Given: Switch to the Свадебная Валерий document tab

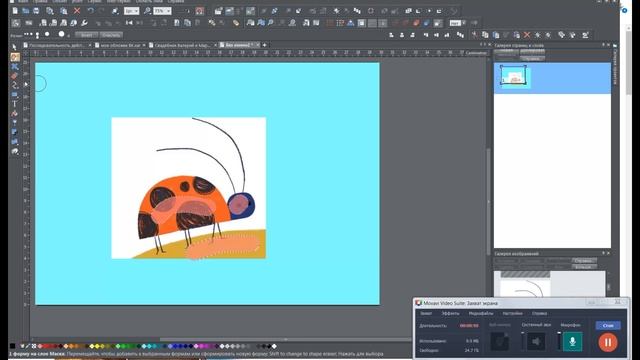Looking at the screenshot, I should pos(182,45).
